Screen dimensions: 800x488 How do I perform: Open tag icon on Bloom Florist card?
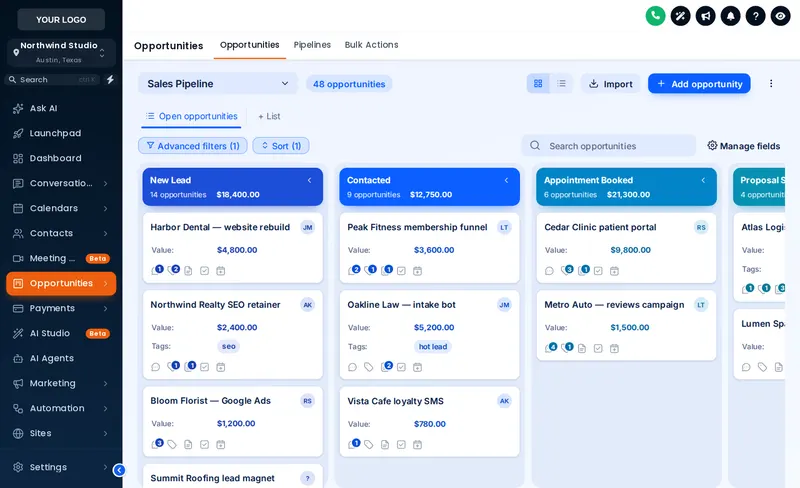172,445
